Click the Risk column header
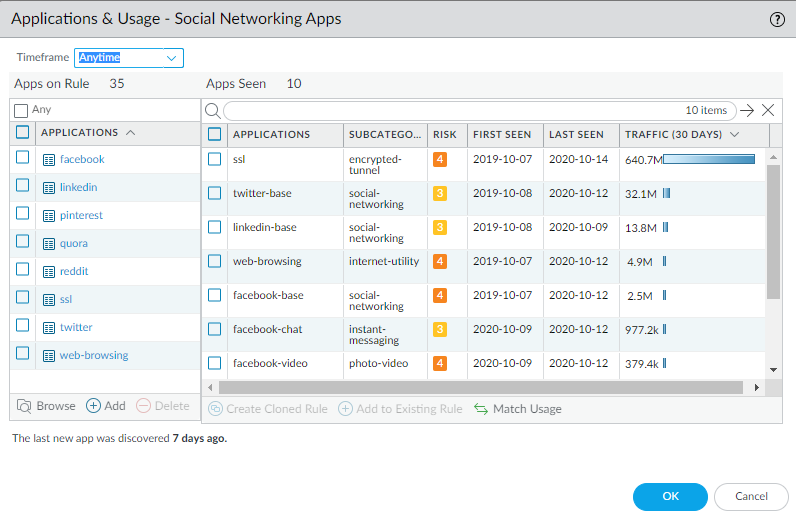This screenshot has width=796, height=524. (443, 135)
